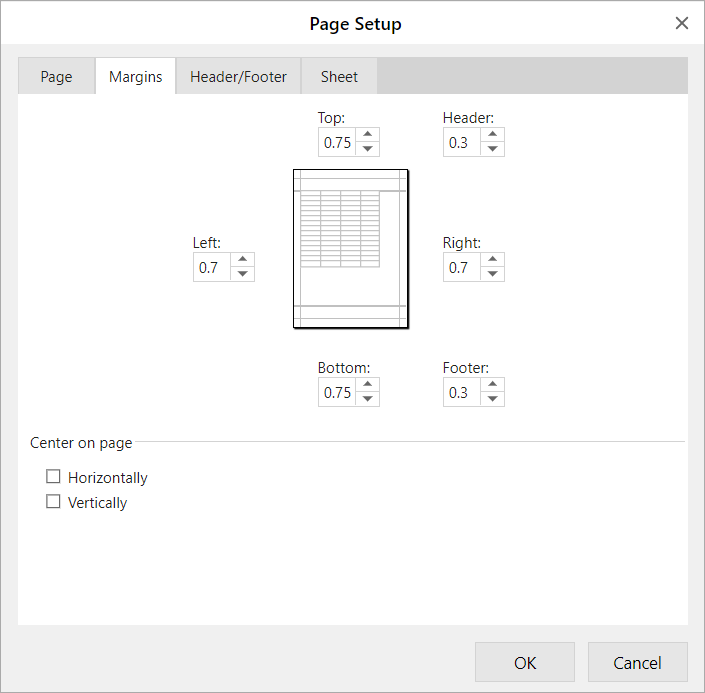Decrease the Top margin with down arrow
The height and width of the screenshot is (693, 705).
367,149
